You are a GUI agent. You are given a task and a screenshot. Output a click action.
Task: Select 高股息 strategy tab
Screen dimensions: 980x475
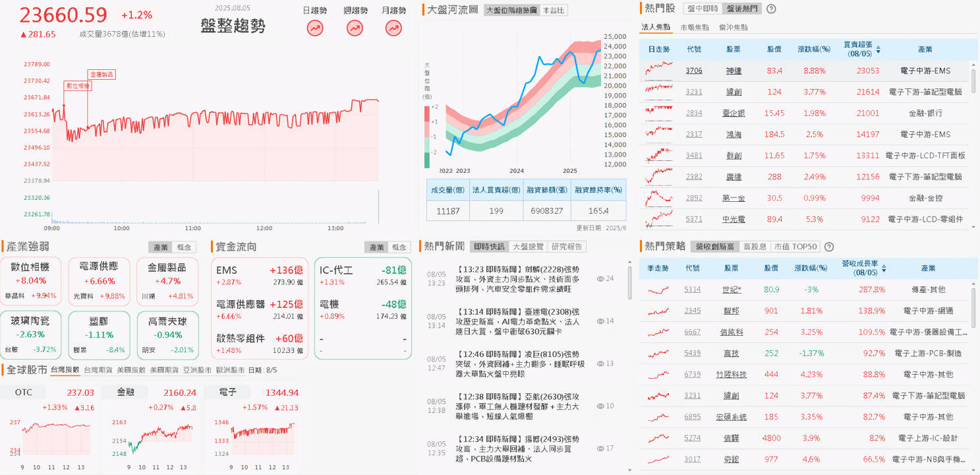755,247
